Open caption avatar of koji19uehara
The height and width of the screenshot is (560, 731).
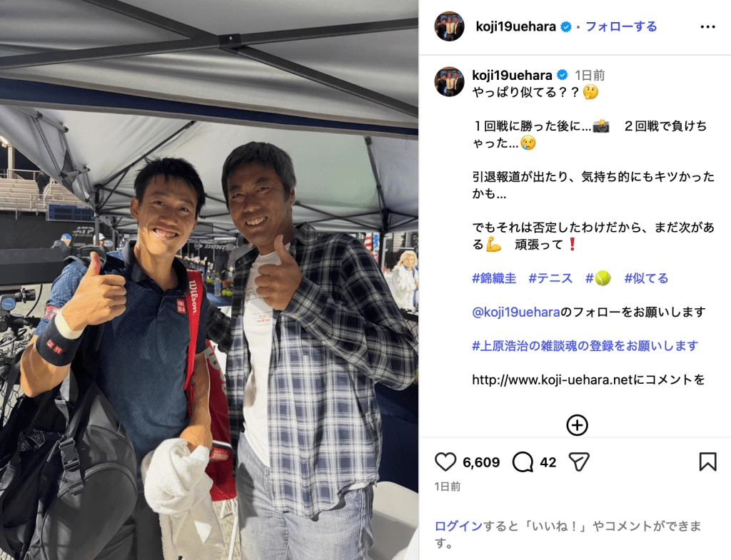(x=450, y=81)
